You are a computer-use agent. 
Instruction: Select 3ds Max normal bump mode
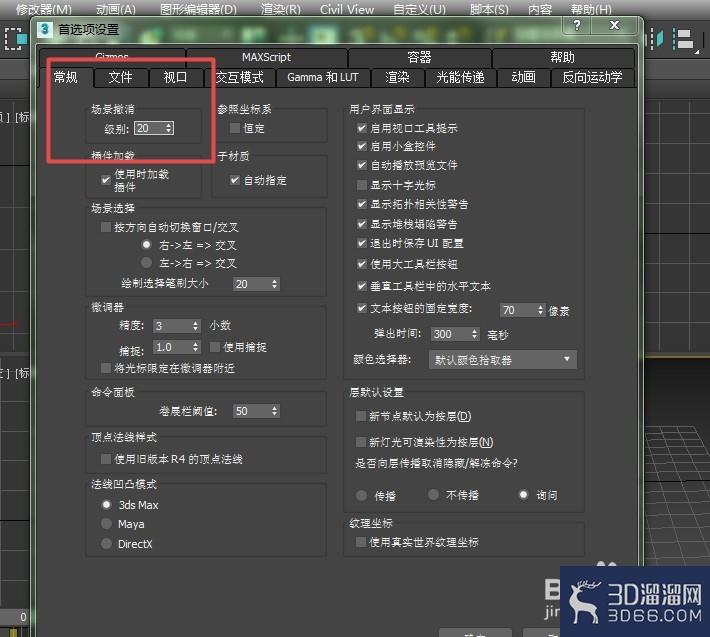pyautogui.click(x=106, y=504)
